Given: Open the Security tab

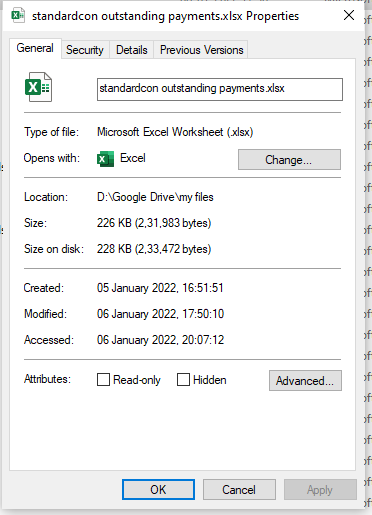Looking at the screenshot, I should coord(85,50).
